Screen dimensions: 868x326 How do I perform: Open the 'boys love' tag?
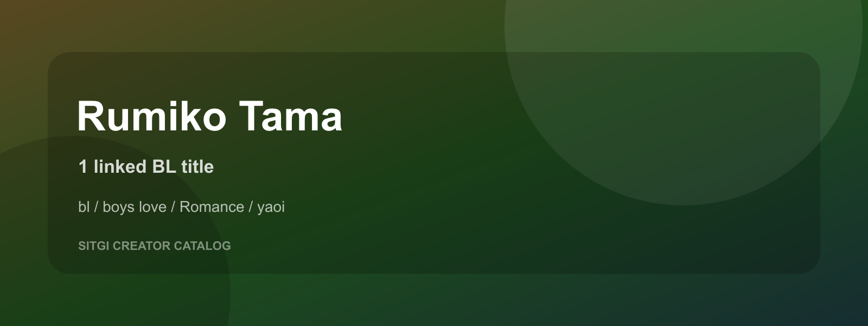tap(135, 207)
